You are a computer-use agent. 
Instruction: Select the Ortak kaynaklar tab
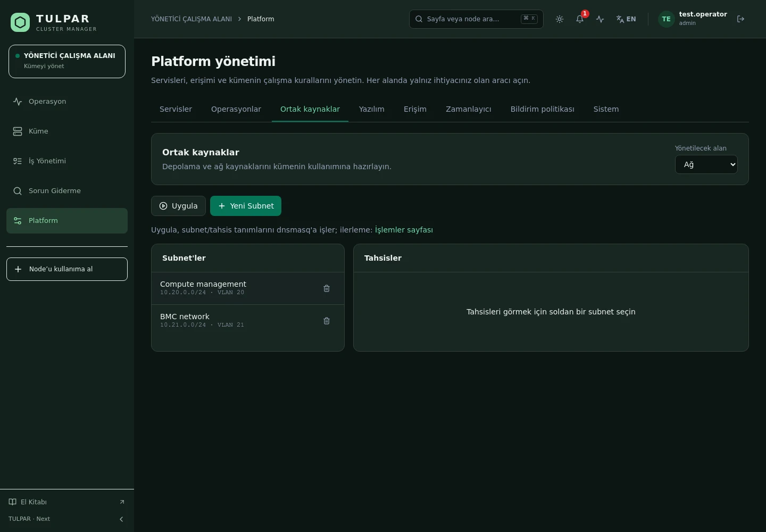(310, 109)
